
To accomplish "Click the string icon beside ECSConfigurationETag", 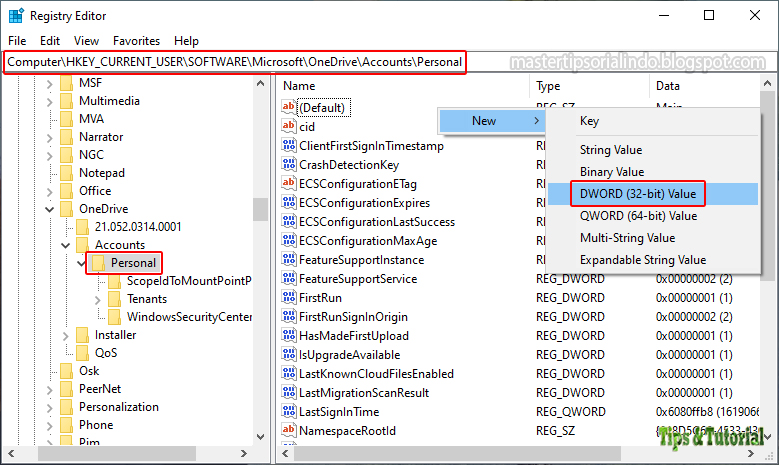I will (x=289, y=183).
